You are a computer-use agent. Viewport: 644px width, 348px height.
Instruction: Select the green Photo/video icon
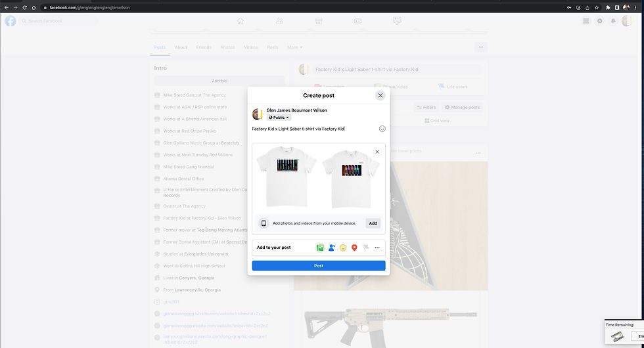click(x=320, y=248)
